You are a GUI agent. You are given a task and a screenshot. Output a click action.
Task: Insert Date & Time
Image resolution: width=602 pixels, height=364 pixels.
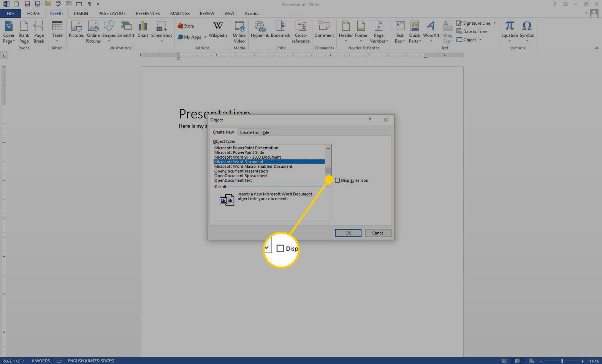(x=472, y=32)
